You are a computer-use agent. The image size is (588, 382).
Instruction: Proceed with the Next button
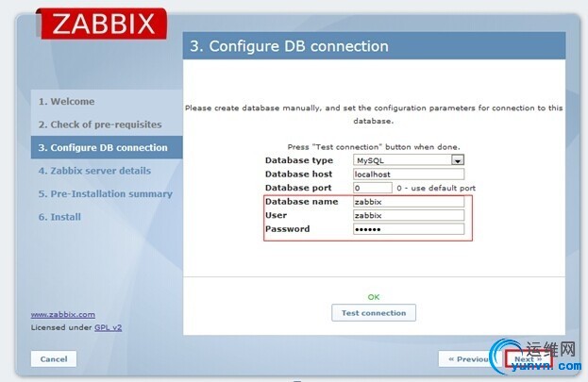pos(528,359)
